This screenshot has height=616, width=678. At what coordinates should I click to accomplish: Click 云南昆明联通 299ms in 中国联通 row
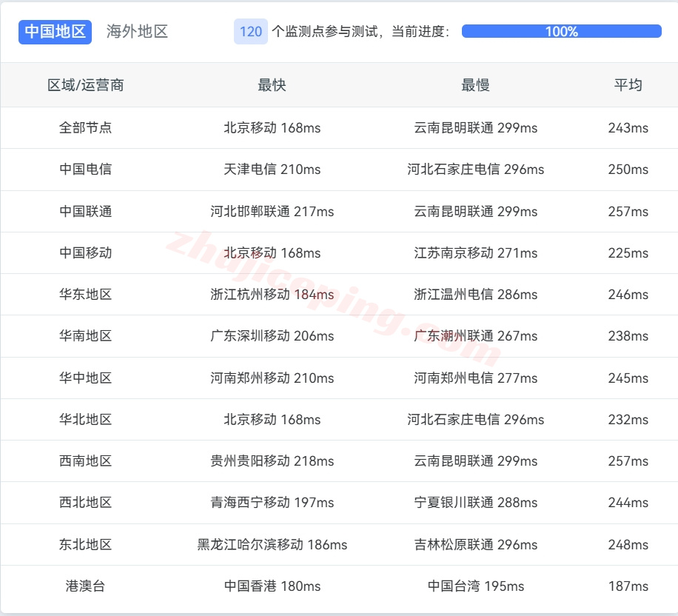point(475,211)
